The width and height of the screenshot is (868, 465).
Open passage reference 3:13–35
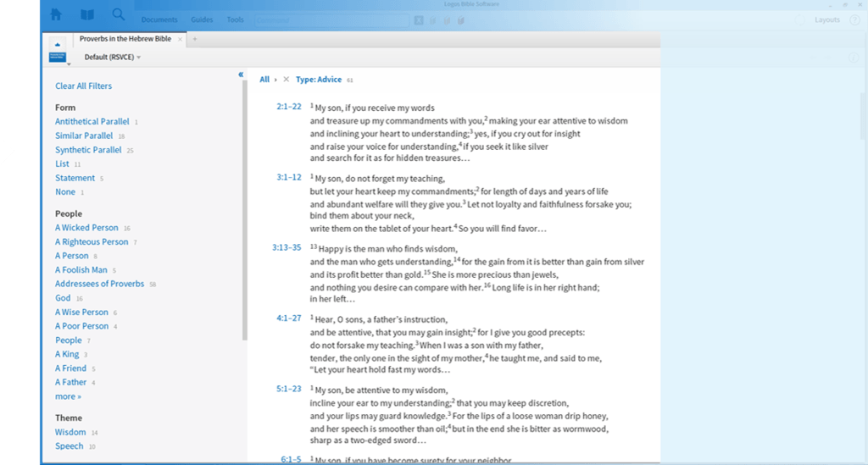(287, 247)
